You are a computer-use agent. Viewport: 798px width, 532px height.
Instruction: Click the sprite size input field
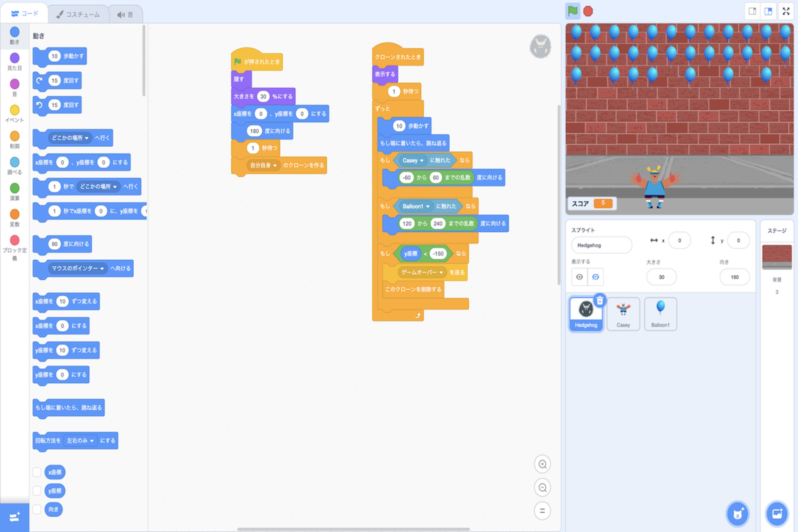661,277
